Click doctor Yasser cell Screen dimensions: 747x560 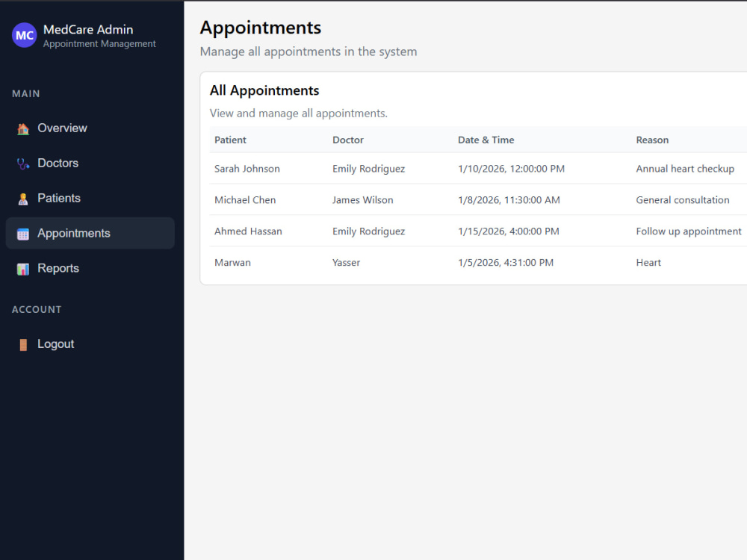[347, 263]
